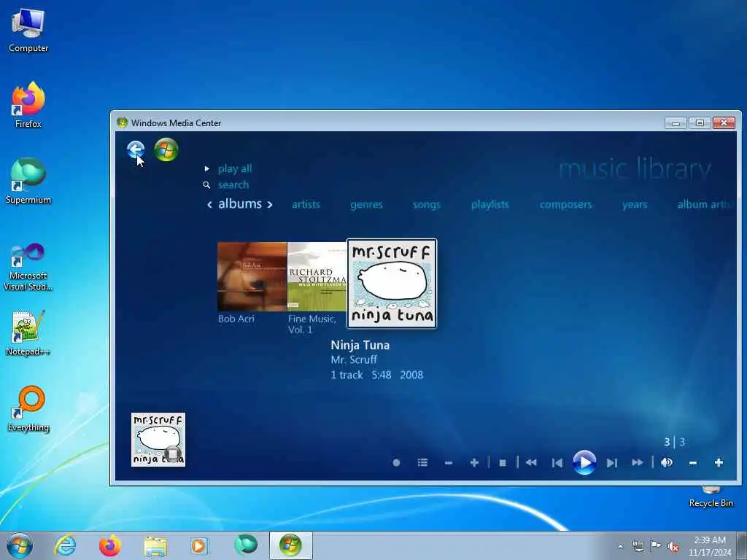Switch to the playlists view
The image size is (747, 560).
coord(489,205)
